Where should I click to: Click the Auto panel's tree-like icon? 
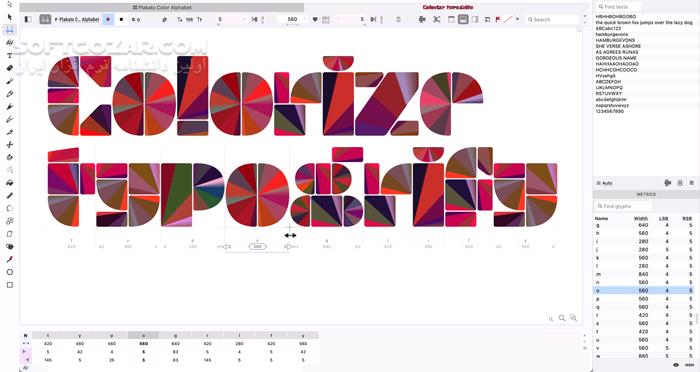[x=668, y=183]
